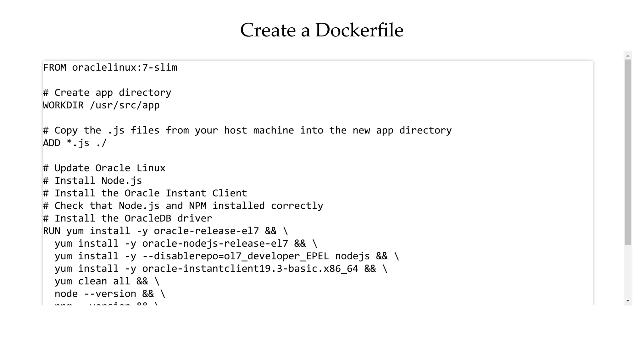Click the 'WORKDIR /usr/src/app' line

pyautogui.click(x=101, y=105)
